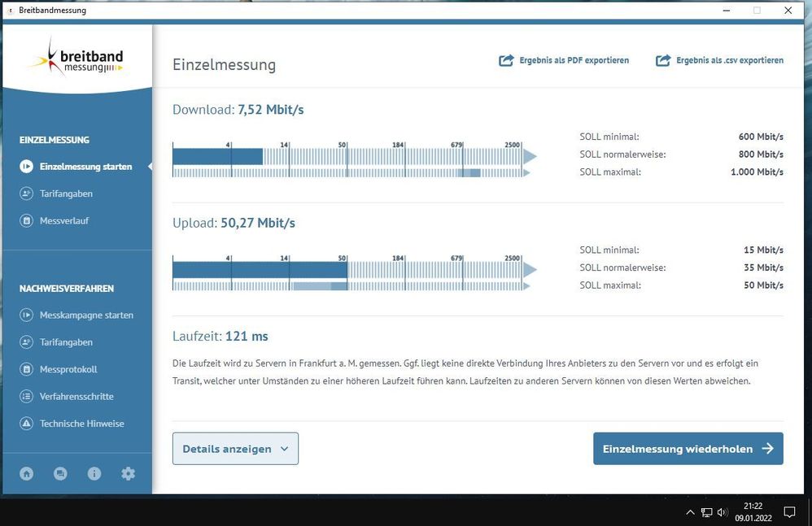
Task: Click the export icon beside Ergebnis als PDF
Action: pyautogui.click(x=506, y=60)
